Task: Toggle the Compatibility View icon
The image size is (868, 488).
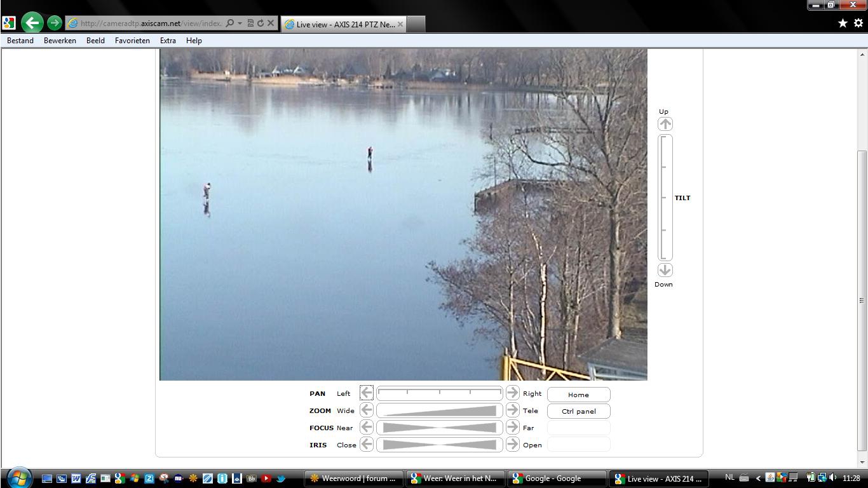Action: 250,24
